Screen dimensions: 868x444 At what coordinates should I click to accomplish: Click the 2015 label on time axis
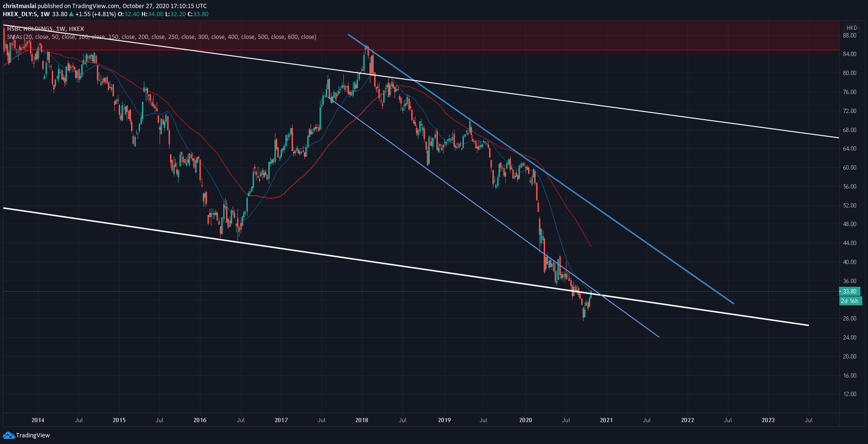pyautogui.click(x=119, y=420)
